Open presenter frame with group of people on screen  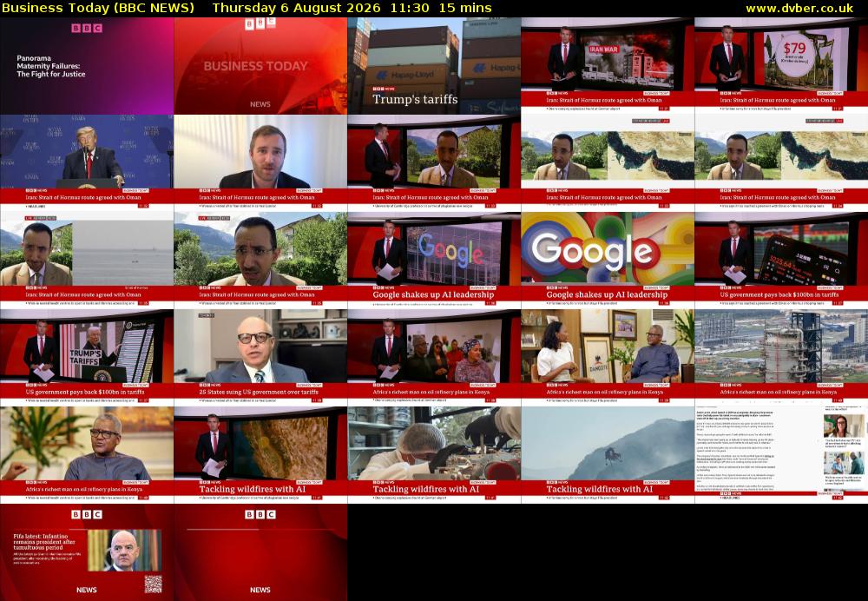(x=434, y=358)
